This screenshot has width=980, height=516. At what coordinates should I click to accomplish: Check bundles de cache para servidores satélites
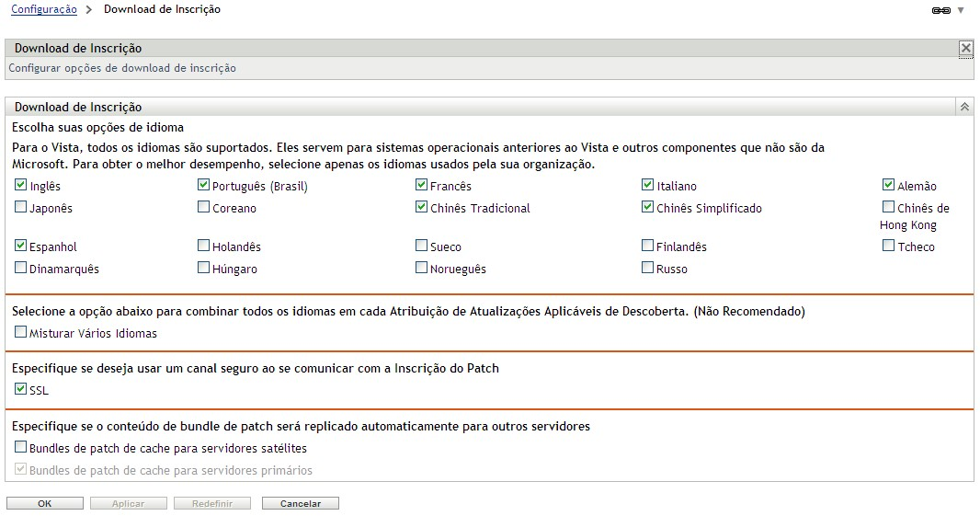click(20, 447)
